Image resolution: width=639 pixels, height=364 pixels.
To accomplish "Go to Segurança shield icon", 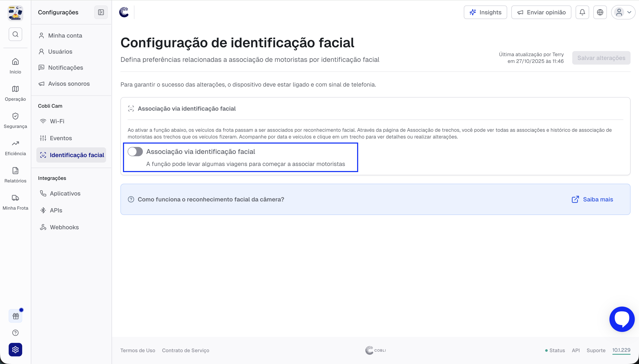I will (x=15, y=120).
